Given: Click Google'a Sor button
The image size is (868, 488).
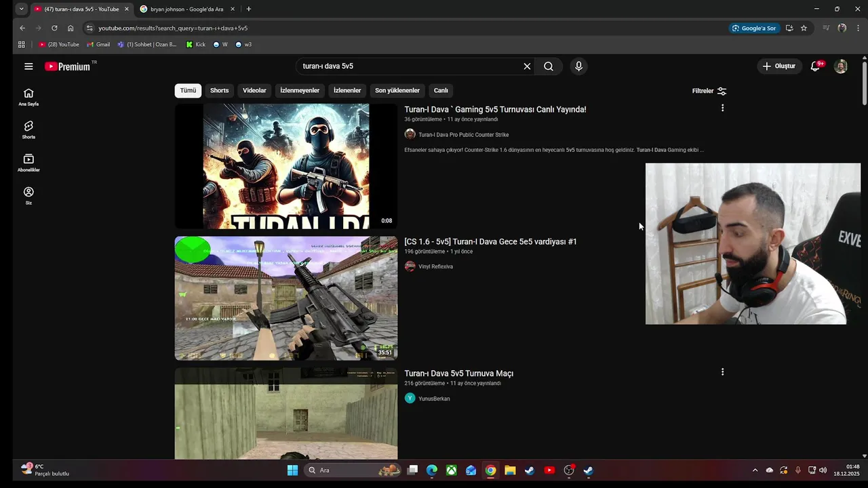Looking at the screenshot, I should (x=753, y=28).
